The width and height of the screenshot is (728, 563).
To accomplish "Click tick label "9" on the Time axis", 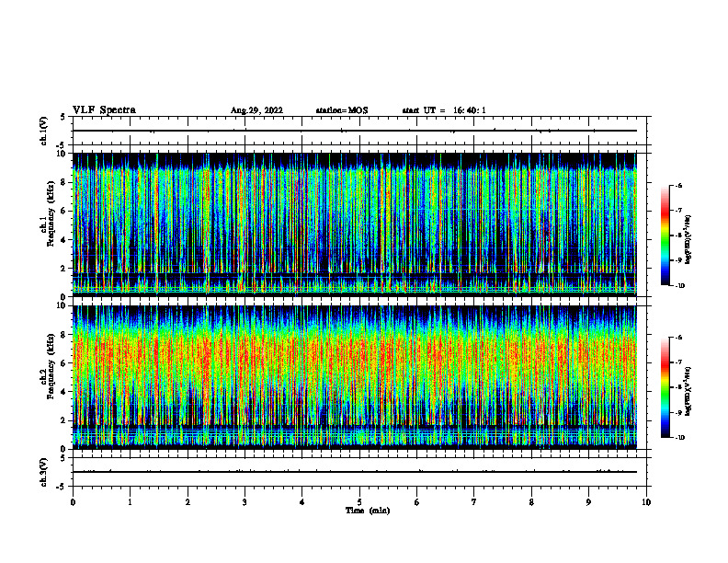I will (588, 502).
